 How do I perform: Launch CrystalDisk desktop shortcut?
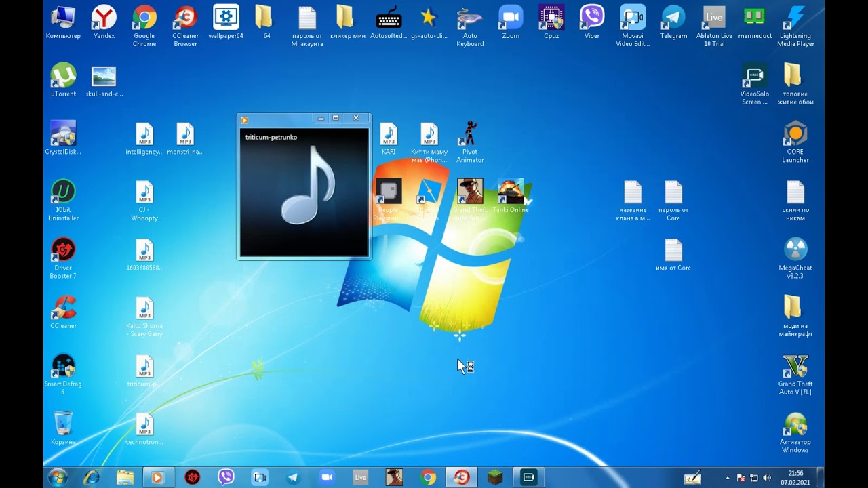pos(63,138)
